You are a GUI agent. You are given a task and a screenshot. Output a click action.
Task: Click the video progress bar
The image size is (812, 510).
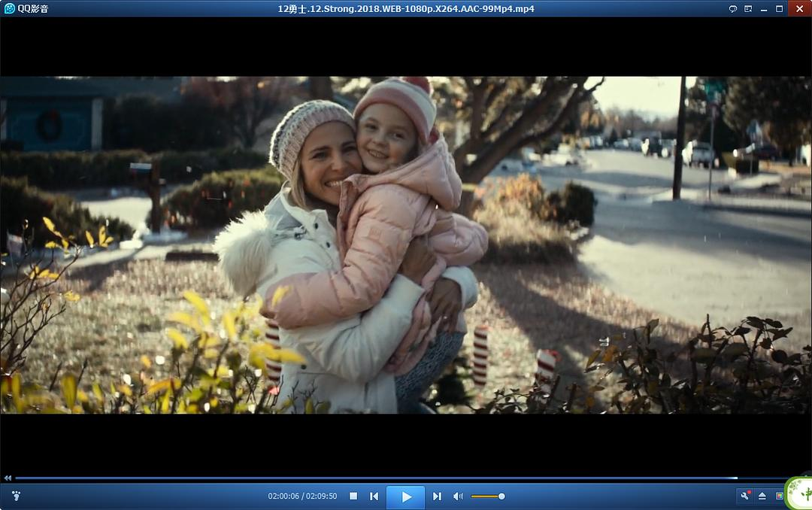[x=376, y=478]
